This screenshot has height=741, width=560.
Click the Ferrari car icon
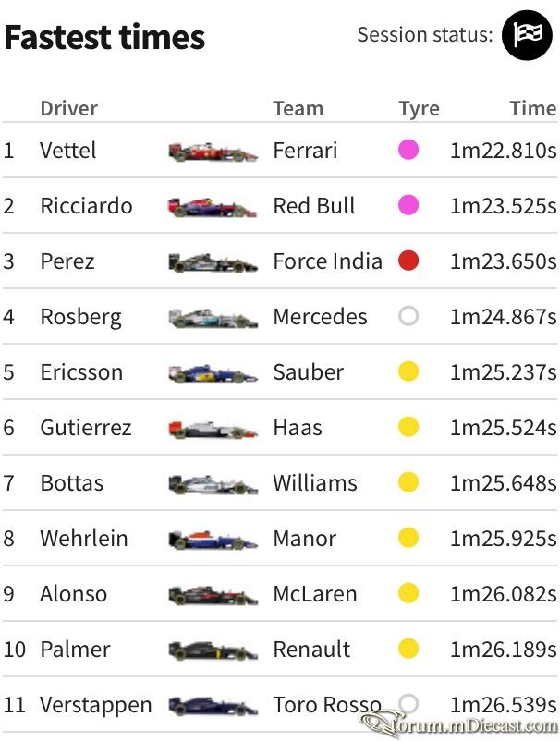(213, 152)
